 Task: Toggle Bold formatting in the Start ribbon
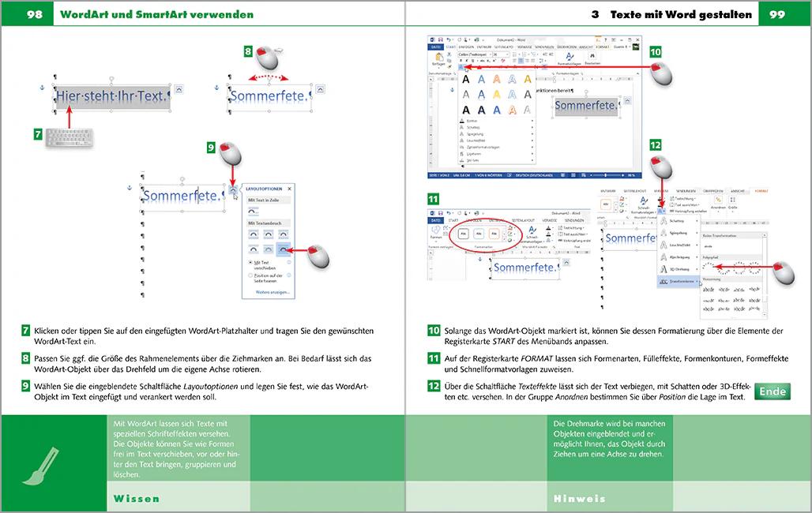(x=461, y=61)
